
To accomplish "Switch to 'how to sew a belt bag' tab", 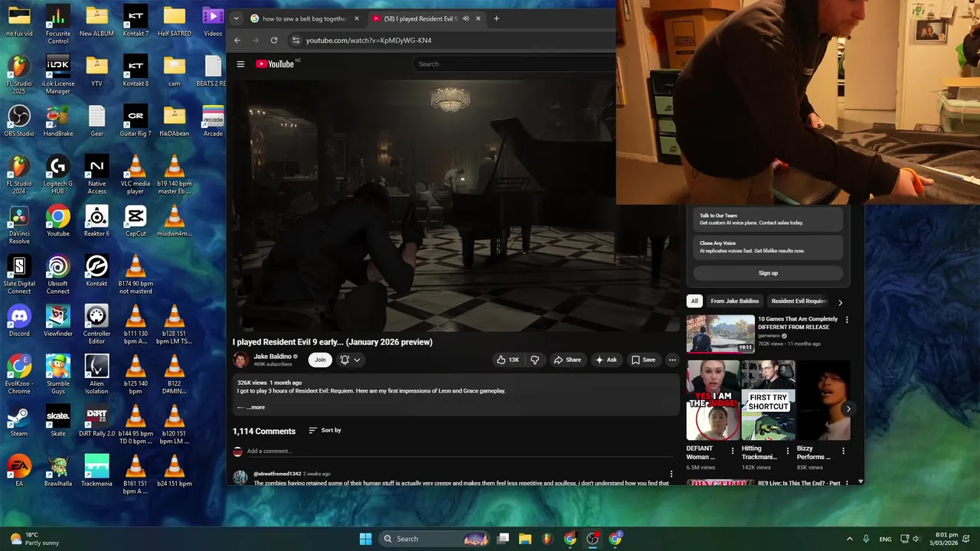I will (x=305, y=18).
